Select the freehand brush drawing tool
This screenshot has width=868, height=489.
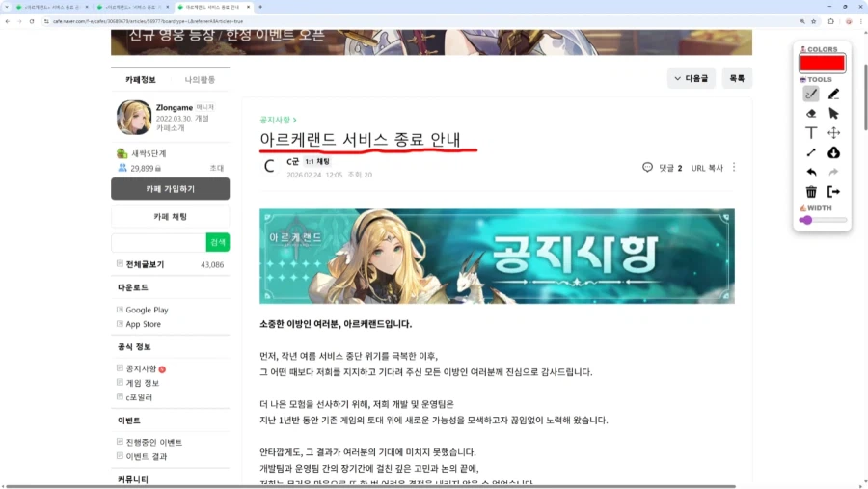point(811,95)
